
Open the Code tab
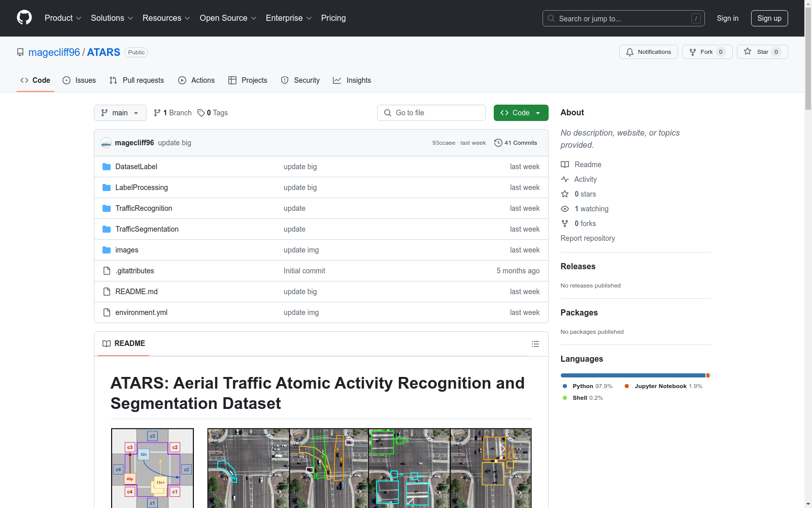pyautogui.click(x=36, y=80)
